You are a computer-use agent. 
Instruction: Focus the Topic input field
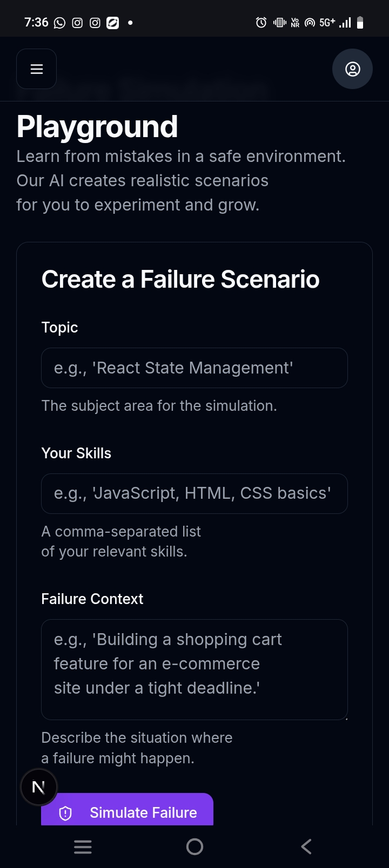tap(194, 368)
